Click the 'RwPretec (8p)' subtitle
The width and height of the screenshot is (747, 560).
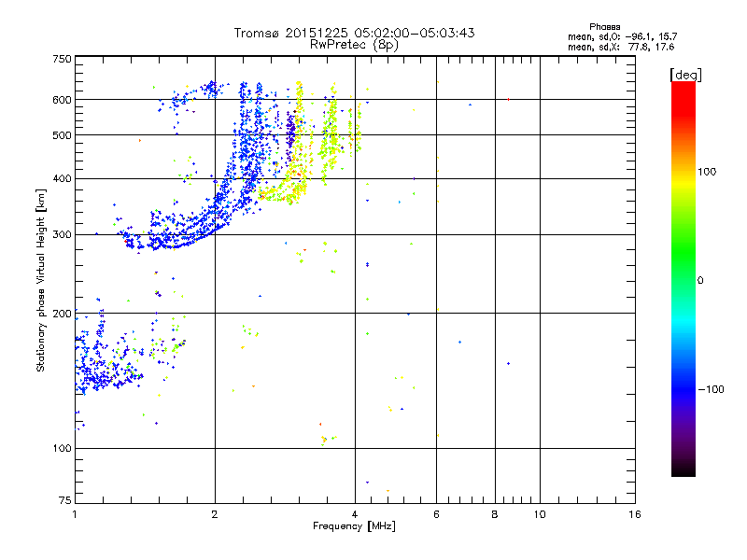coord(354,45)
